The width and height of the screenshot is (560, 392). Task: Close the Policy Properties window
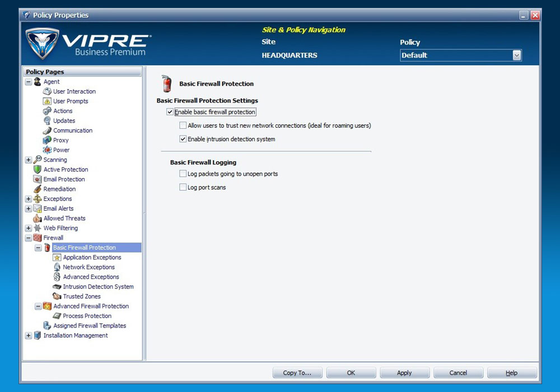pos(535,15)
